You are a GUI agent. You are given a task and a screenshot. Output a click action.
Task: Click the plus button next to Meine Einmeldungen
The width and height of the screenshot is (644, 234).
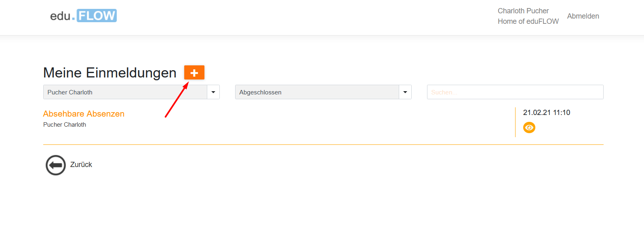tap(194, 73)
